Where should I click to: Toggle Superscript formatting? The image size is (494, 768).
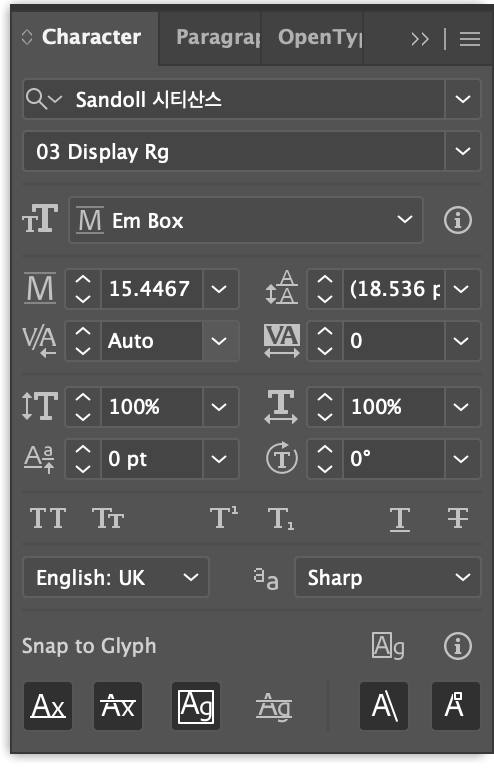tap(224, 518)
